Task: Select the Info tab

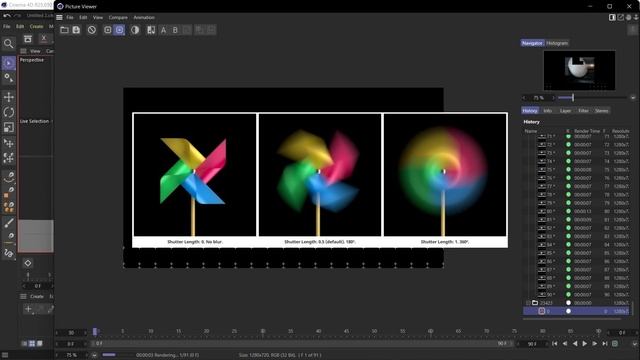Action: (x=548, y=111)
